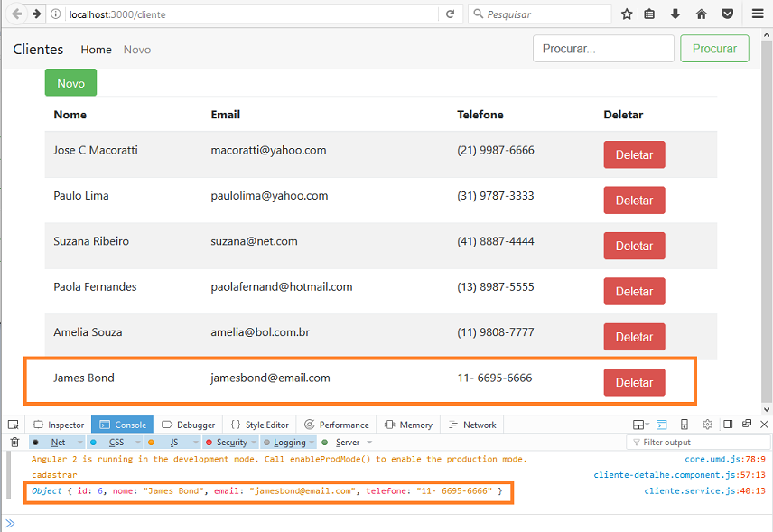The height and width of the screenshot is (532, 773).
Task: Expand the CSS filter dropdown arrow
Action: [138, 443]
